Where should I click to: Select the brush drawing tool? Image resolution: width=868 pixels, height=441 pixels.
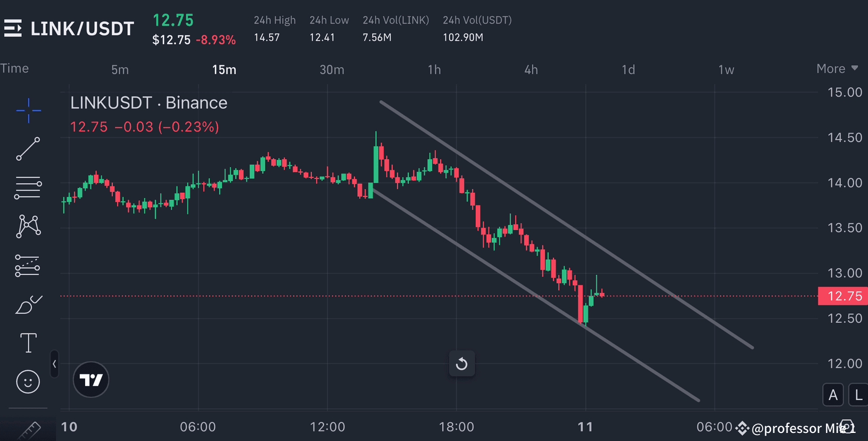28,304
